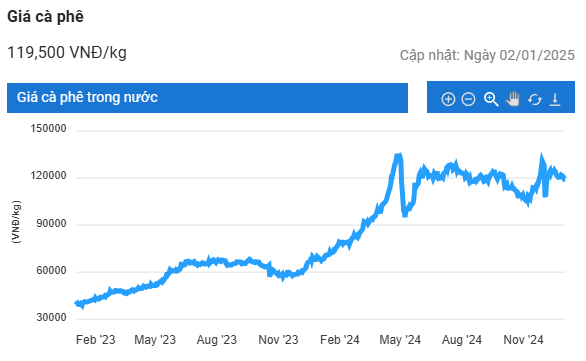
Task: Click the Giá cà phê heading
Action: pyautogui.click(x=45, y=17)
